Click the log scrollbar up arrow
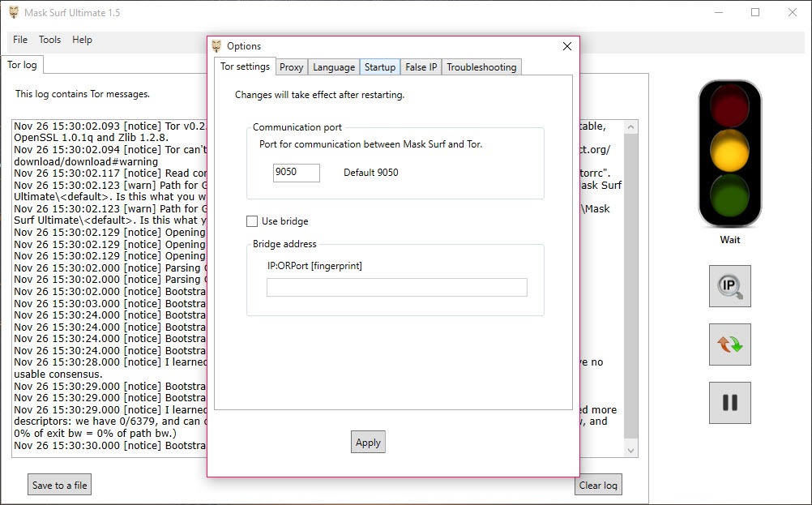 point(630,127)
